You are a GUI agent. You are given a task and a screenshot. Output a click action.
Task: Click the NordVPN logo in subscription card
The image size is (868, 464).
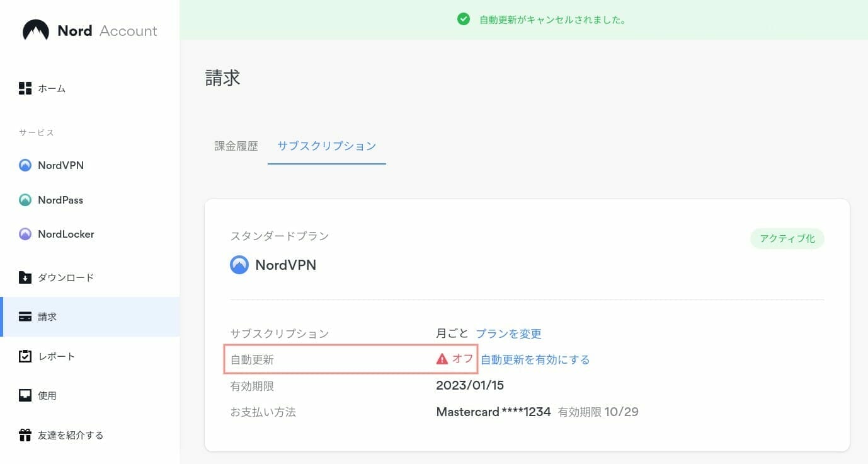click(x=239, y=265)
